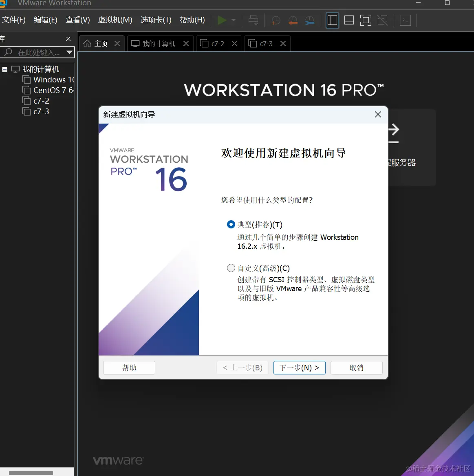
Task: Collapse the 我的计算机 tree node
Action: [x=4, y=69]
